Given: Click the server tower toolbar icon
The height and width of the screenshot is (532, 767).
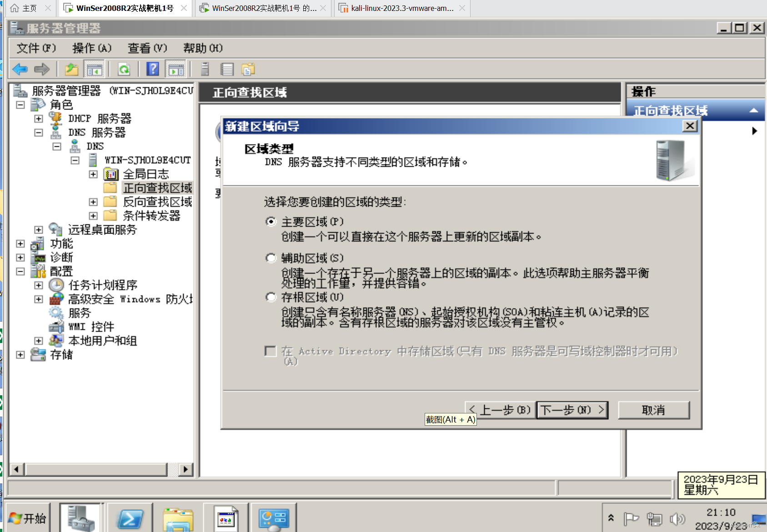Looking at the screenshot, I should (205, 70).
